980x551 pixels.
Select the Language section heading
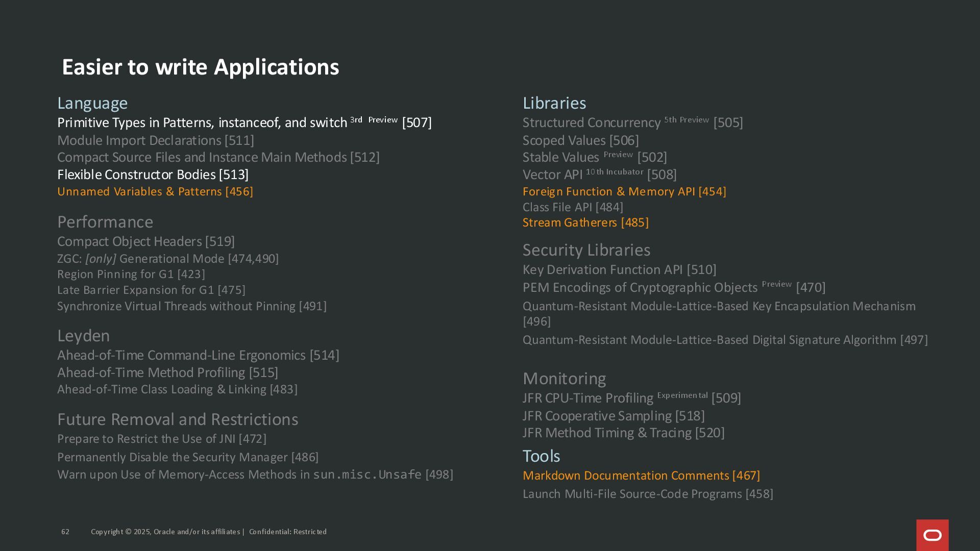pyautogui.click(x=92, y=103)
